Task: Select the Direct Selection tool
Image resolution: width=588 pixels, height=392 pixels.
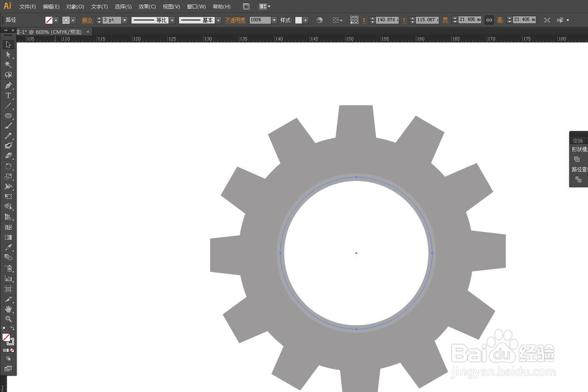Action: [x=8, y=55]
